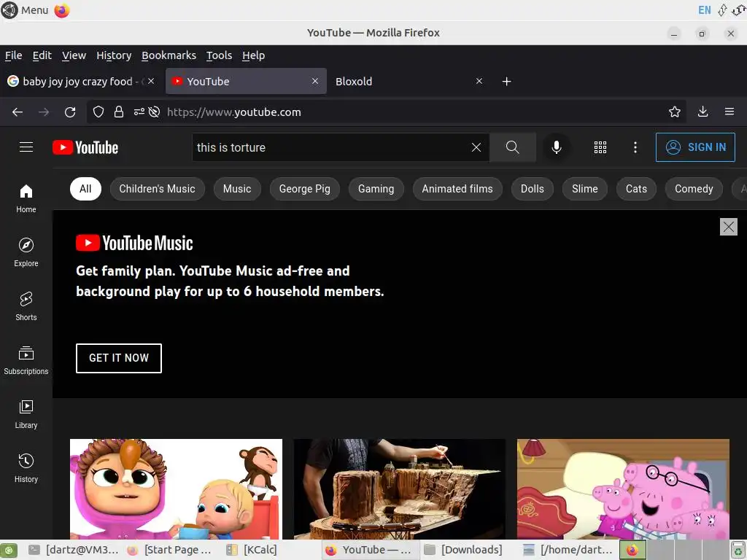Open the Help menu
The height and width of the screenshot is (560, 747).
[x=253, y=55]
